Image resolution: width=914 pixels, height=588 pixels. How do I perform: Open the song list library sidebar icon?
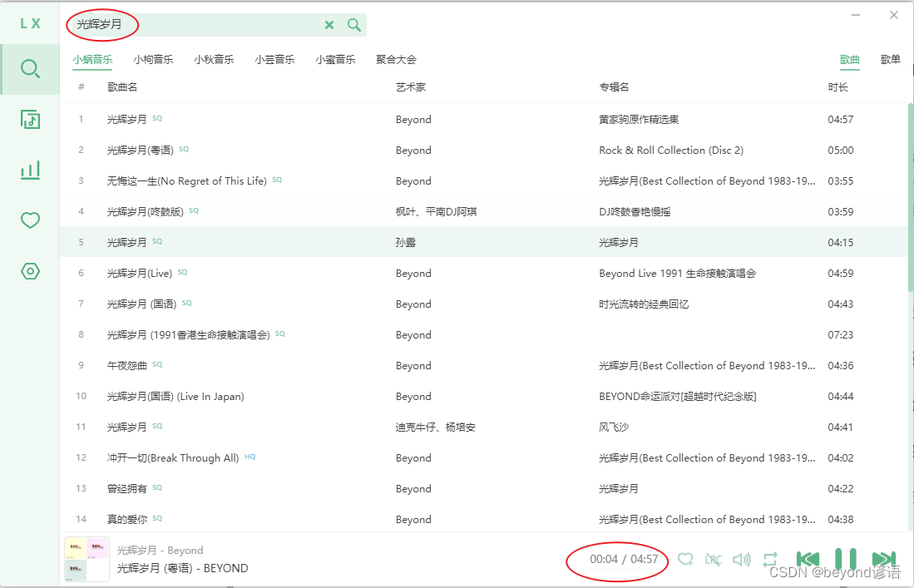(30, 120)
